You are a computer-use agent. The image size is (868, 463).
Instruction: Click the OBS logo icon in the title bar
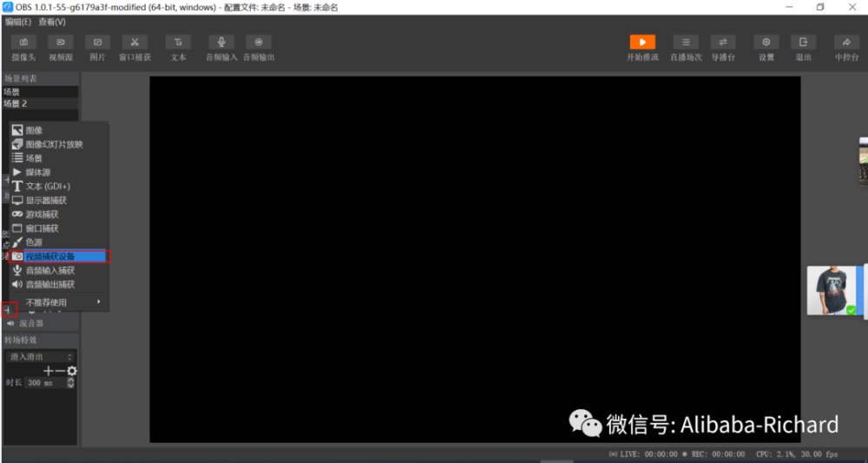7,7
